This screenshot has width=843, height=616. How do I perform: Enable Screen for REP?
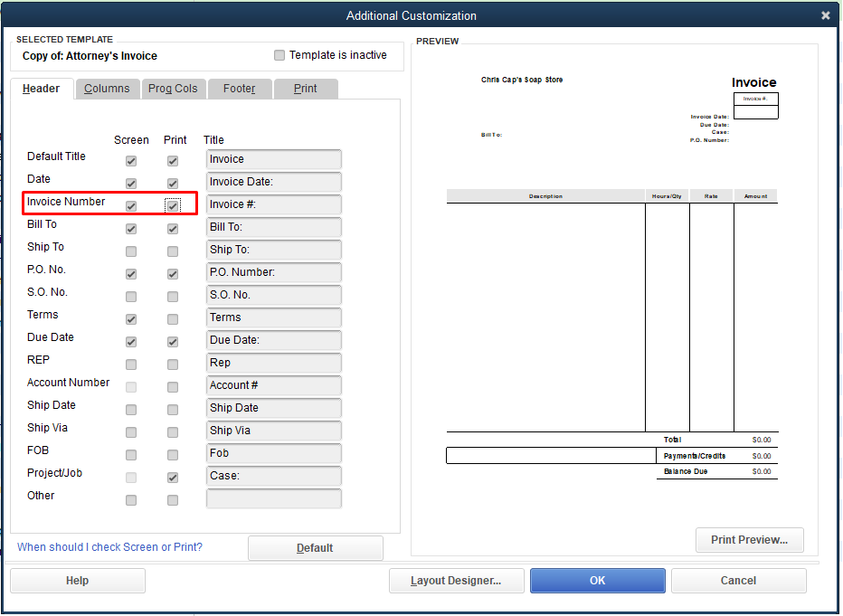(130, 364)
